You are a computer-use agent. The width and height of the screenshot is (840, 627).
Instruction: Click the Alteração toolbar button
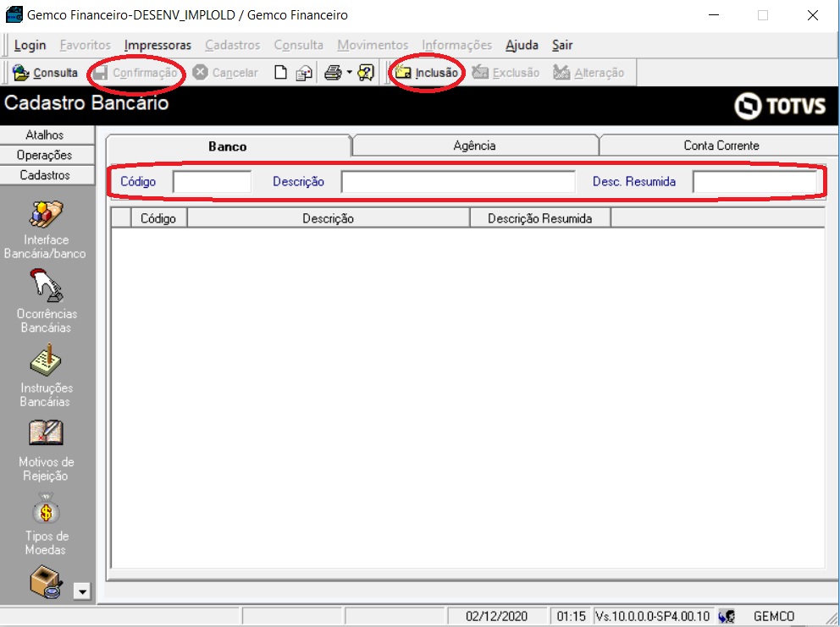point(589,73)
